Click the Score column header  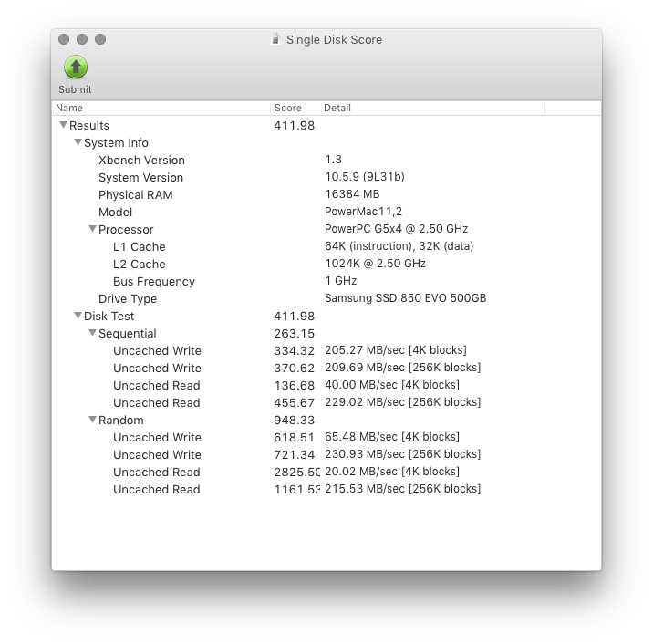coord(296,108)
